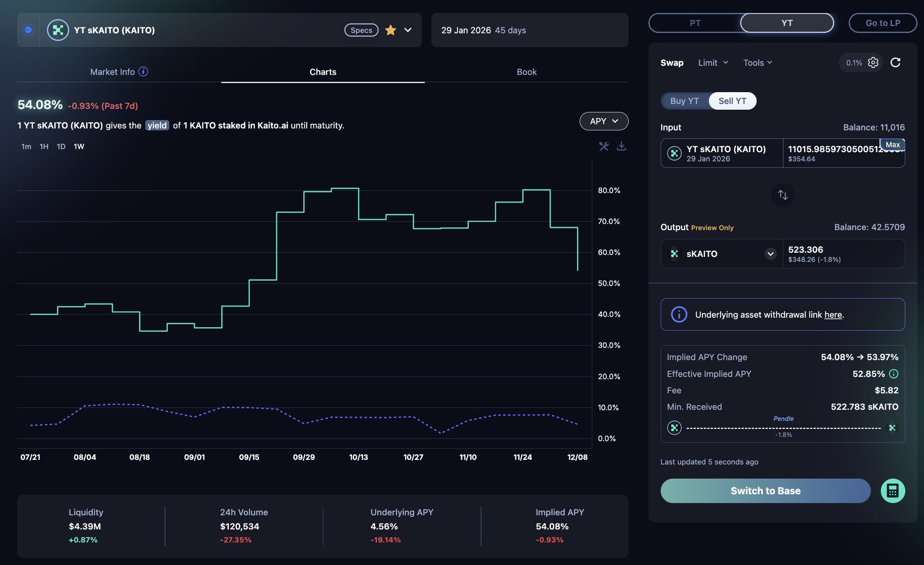Click the favorite star icon
This screenshot has width=924, height=565.
coord(390,30)
